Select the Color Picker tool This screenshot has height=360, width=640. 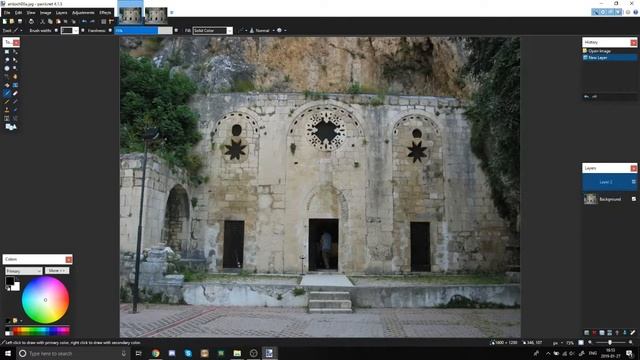click(x=15, y=102)
